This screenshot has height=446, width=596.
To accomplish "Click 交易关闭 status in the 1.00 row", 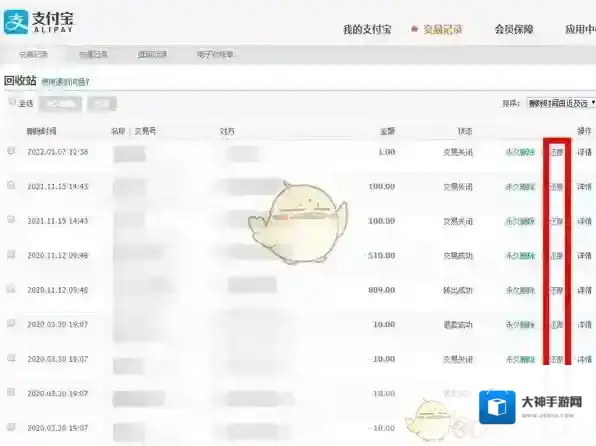I will tap(458, 152).
